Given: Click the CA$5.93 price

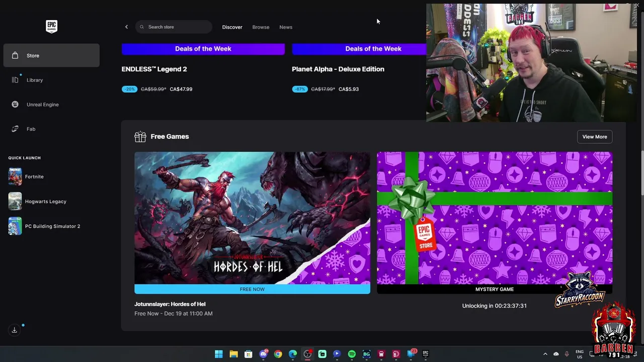Looking at the screenshot, I should click(349, 89).
